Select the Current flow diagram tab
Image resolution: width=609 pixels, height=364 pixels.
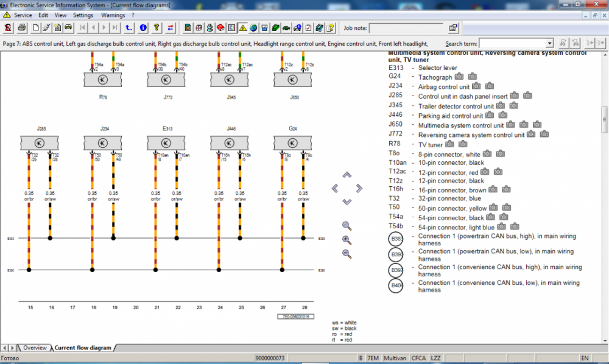83,348
